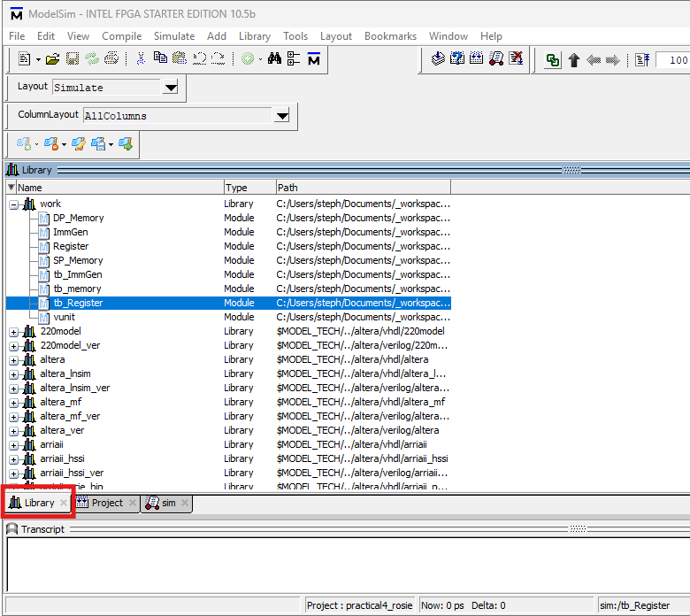Click the Print toolbar icon
The height and width of the screenshot is (616, 690).
pos(111,58)
